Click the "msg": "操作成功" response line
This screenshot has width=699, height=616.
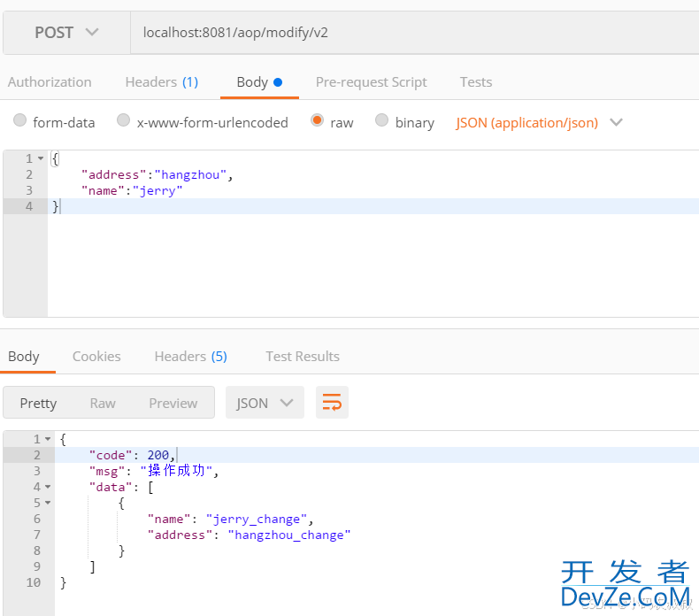(153, 471)
